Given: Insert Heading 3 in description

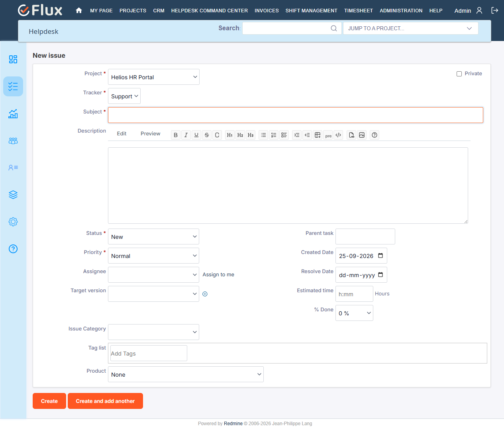Looking at the screenshot, I should pos(251,135).
